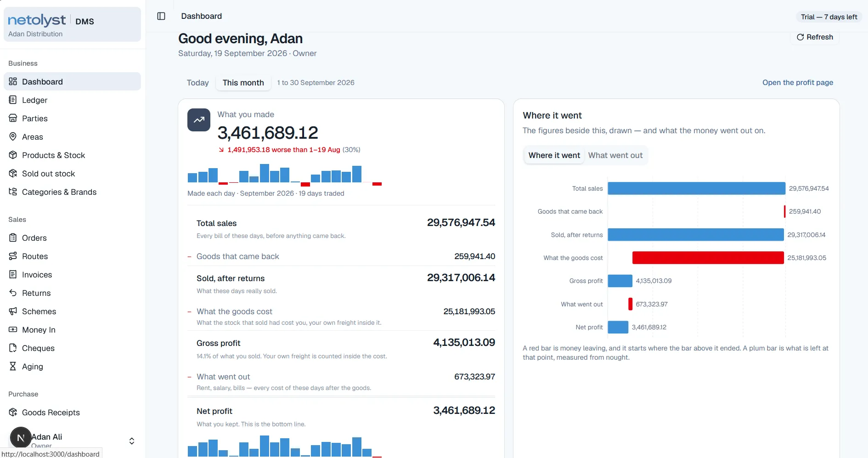Click the '1 to 30 September 2026' date range
Screen dimensions: 868x458
pos(316,83)
